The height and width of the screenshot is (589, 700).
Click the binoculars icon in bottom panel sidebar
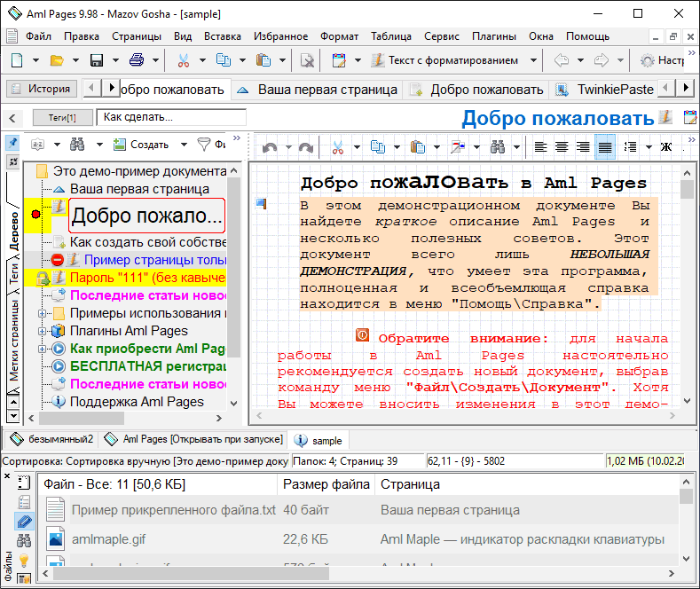24,541
